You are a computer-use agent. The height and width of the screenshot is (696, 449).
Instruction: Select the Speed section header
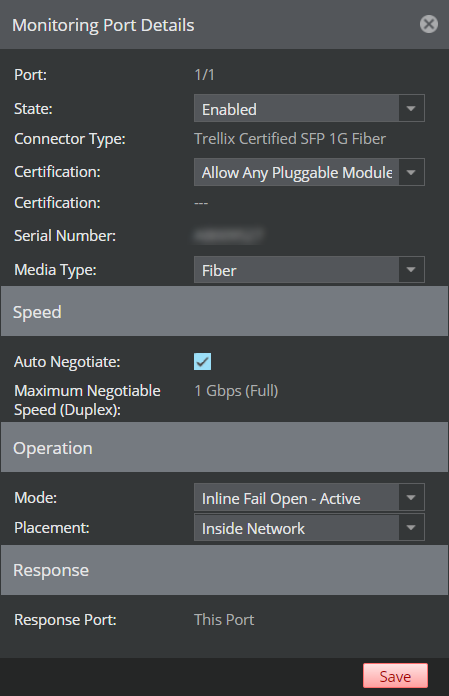pyautogui.click(x=224, y=311)
